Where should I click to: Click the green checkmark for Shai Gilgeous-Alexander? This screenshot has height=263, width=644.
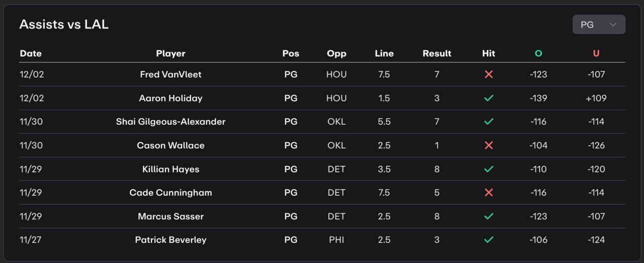pos(488,122)
